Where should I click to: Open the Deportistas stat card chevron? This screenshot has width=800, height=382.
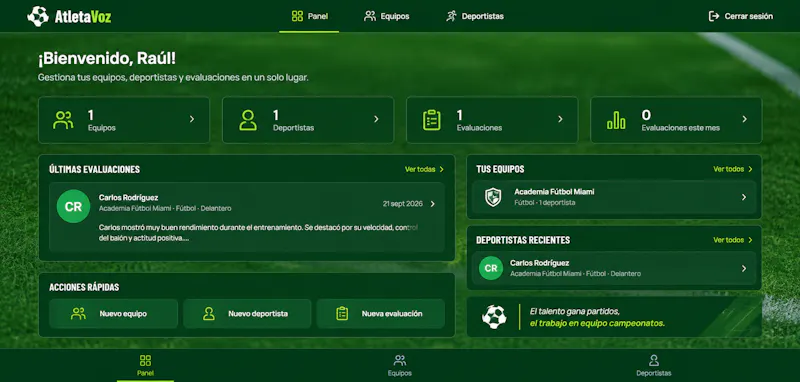point(376,119)
